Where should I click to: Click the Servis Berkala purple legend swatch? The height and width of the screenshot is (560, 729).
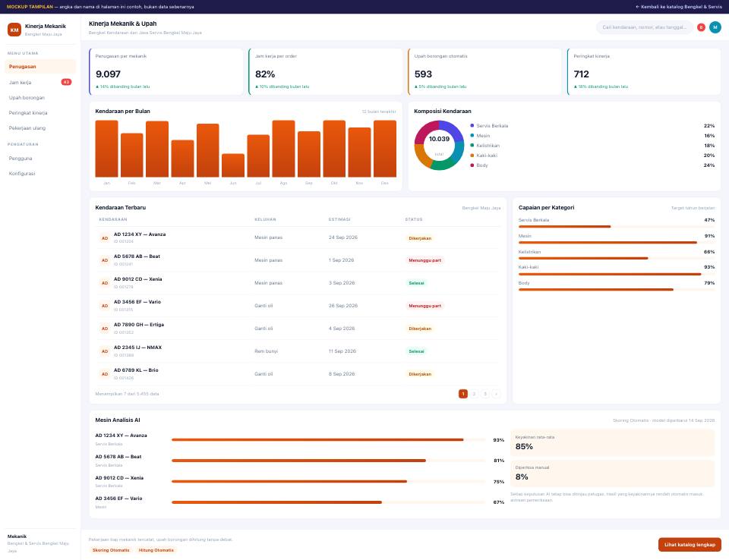[x=472, y=125]
